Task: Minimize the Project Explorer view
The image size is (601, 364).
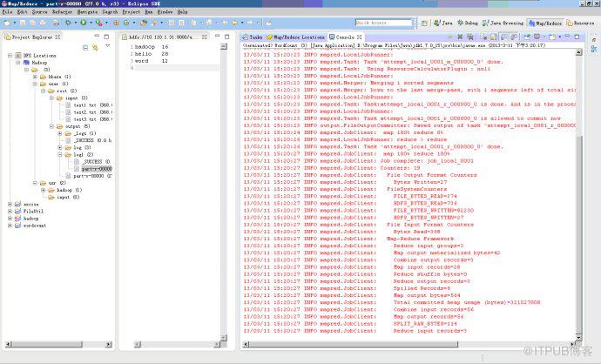Action: click(97, 37)
